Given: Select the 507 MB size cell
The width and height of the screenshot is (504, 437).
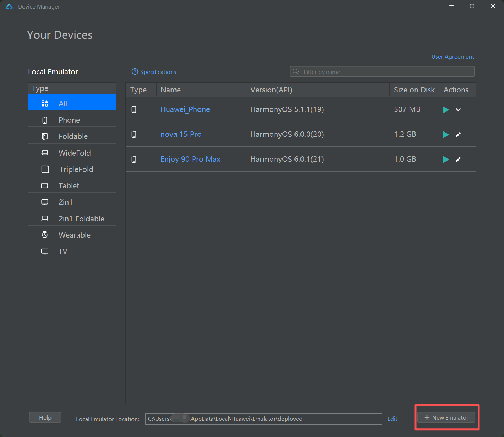Looking at the screenshot, I should (x=407, y=109).
